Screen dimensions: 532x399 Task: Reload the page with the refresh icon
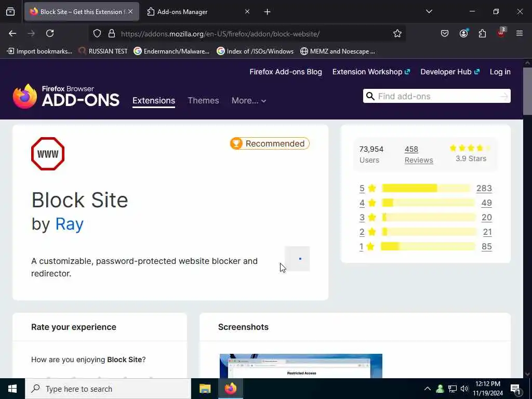click(50, 33)
